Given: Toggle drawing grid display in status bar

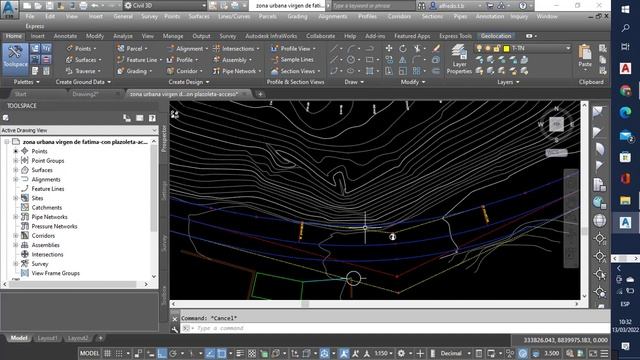Looking at the screenshot, I should (107, 353).
